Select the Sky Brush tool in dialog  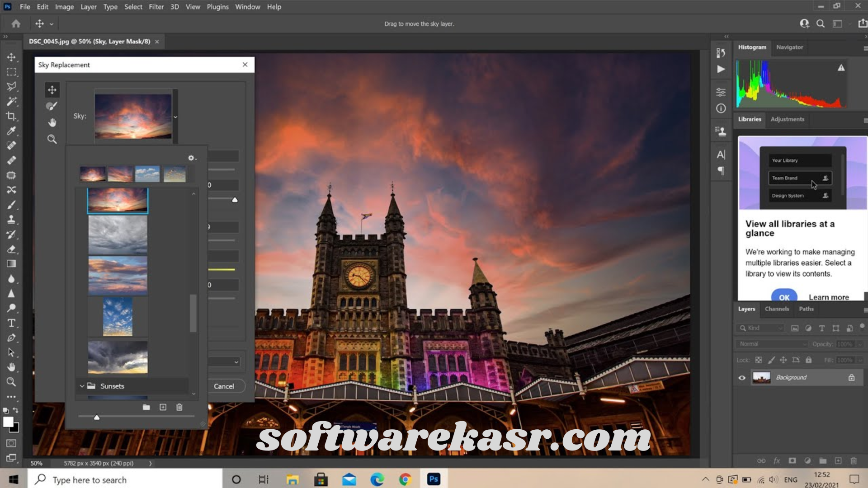tap(52, 106)
